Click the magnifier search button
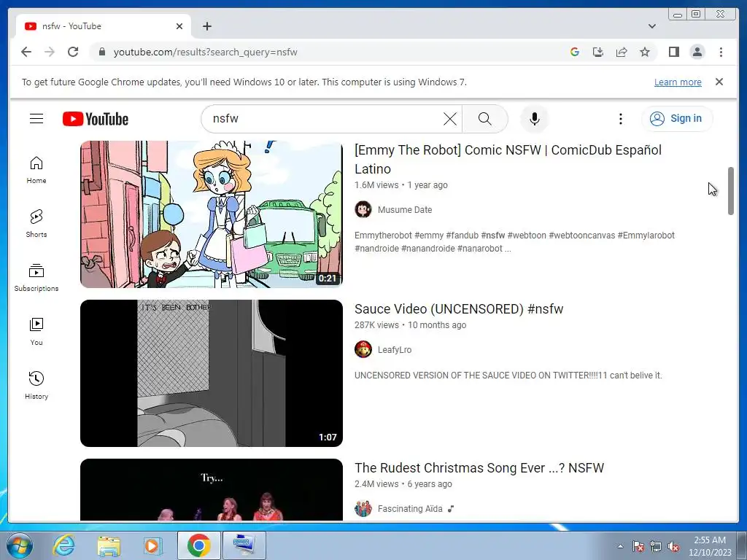The image size is (747, 560). point(484,119)
